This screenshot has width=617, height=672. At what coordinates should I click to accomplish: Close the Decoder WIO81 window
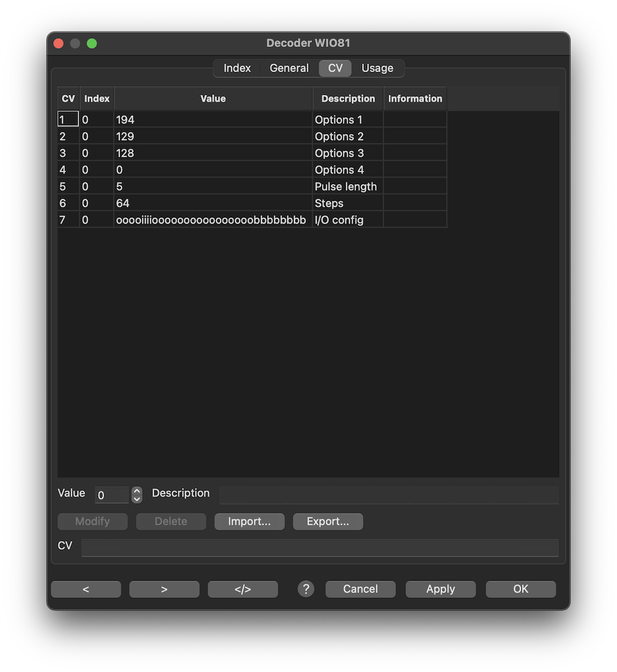[x=59, y=43]
